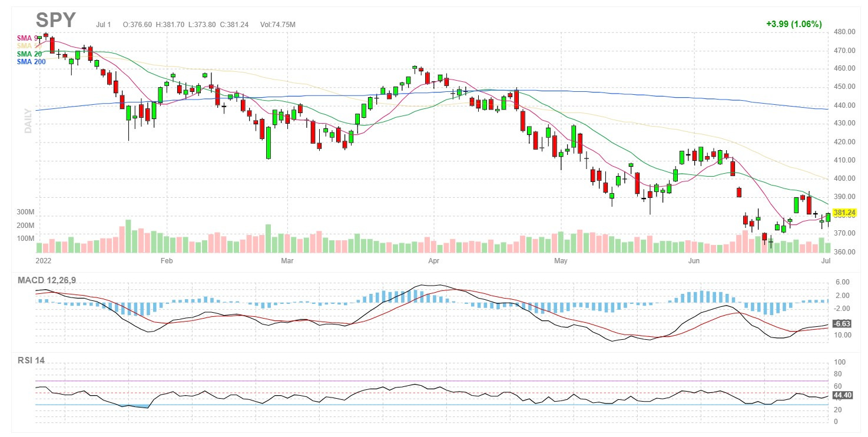Click the +3.99 (1.06%) daily change
Viewport: 868px width, 437px height.
793,24
